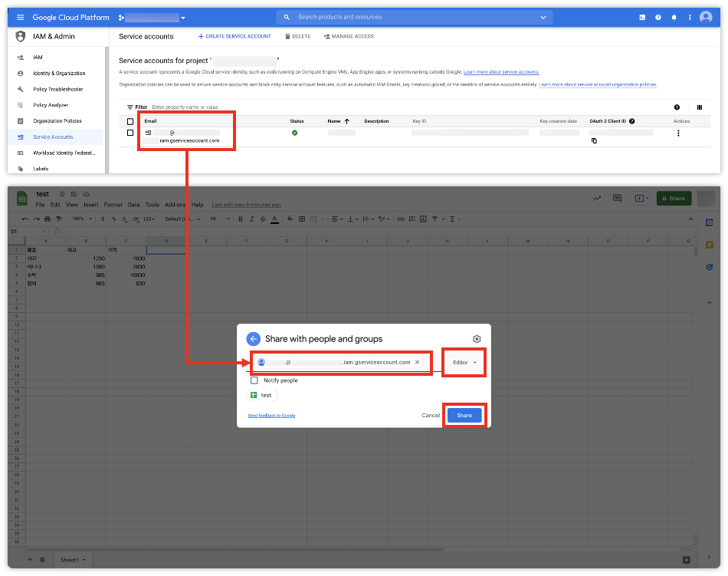Insert a link in Sheets
The width and height of the screenshot is (728, 576).
coord(401,219)
